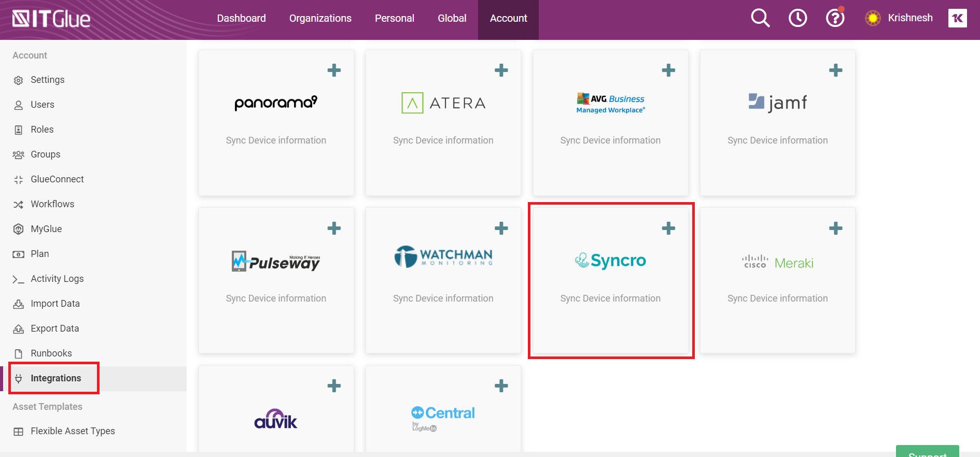Image resolution: width=980 pixels, height=457 pixels.
Task: Open the search magnifier icon
Action: (760, 18)
